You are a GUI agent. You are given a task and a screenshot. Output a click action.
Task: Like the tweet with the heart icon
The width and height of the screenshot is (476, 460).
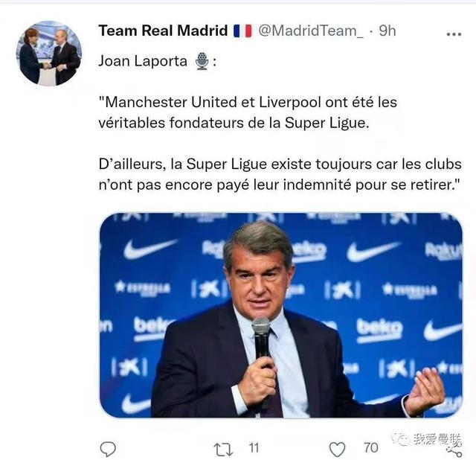click(x=338, y=448)
